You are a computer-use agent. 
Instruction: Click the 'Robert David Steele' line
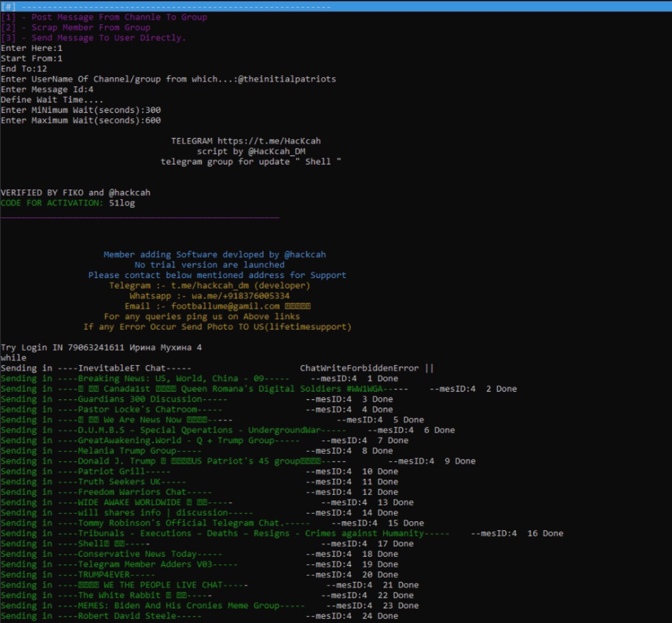pyautogui.click(x=199, y=616)
